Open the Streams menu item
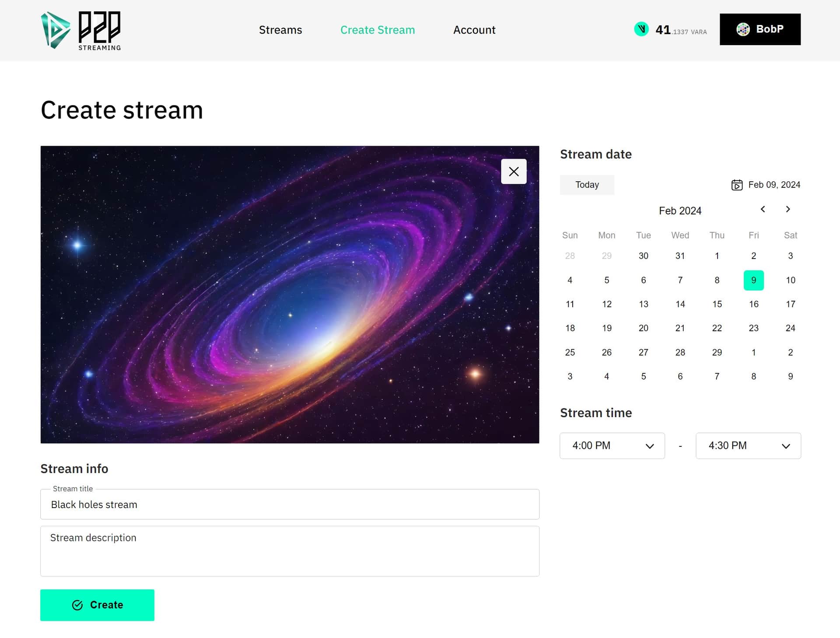This screenshot has width=840, height=638. [x=280, y=30]
